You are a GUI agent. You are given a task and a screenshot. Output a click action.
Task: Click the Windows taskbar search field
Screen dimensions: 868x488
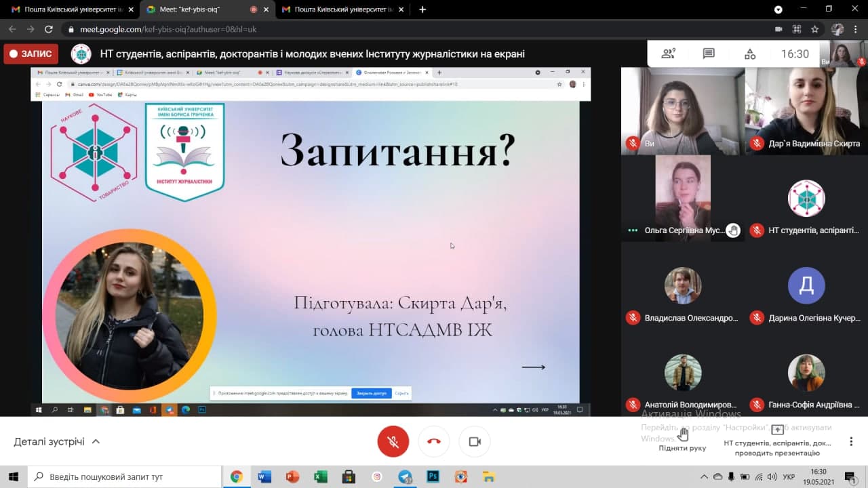tap(125, 477)
